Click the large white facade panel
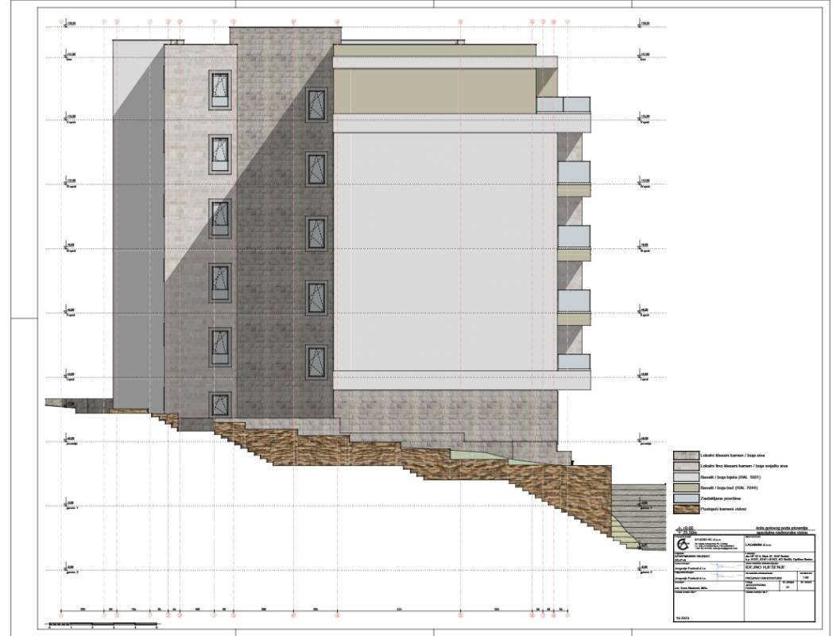 [x=445, y=254]
